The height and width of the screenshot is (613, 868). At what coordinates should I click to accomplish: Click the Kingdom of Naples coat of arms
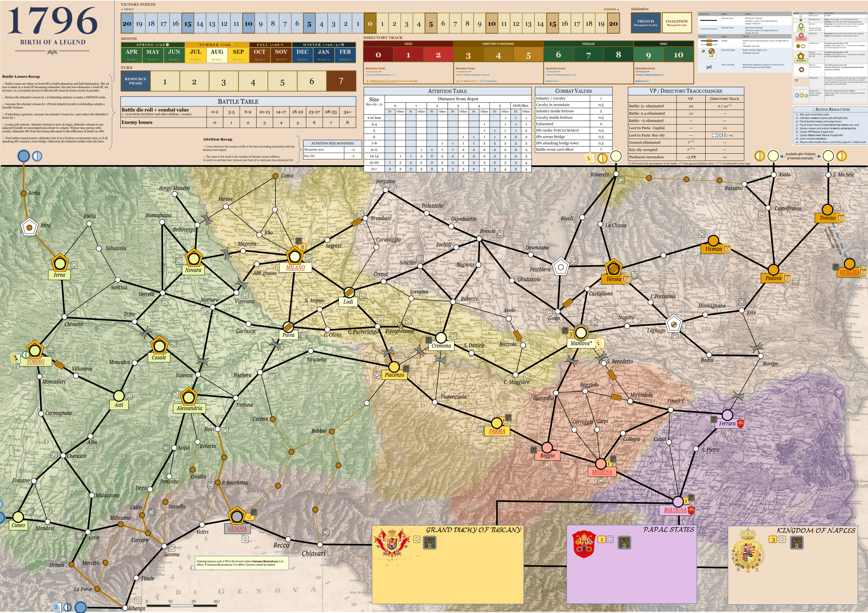pyautogui.click(x=748, y=550)
